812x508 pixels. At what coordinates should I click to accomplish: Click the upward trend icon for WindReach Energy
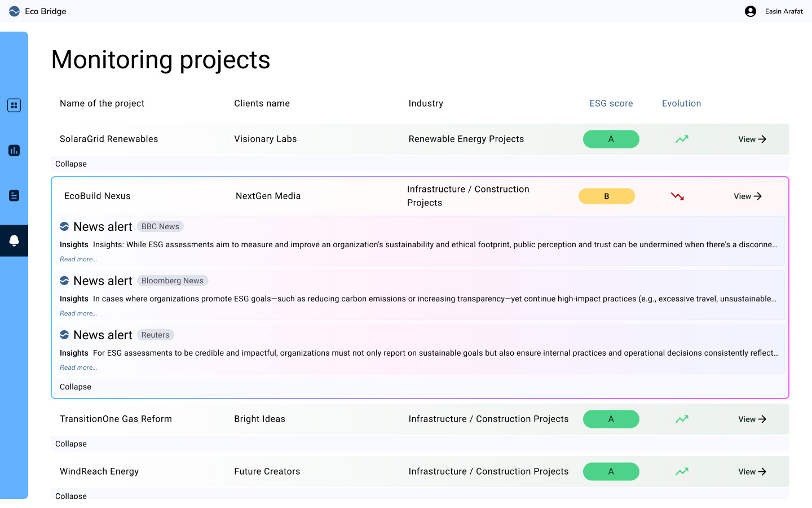pyautogui.click(x=682, y=471)
